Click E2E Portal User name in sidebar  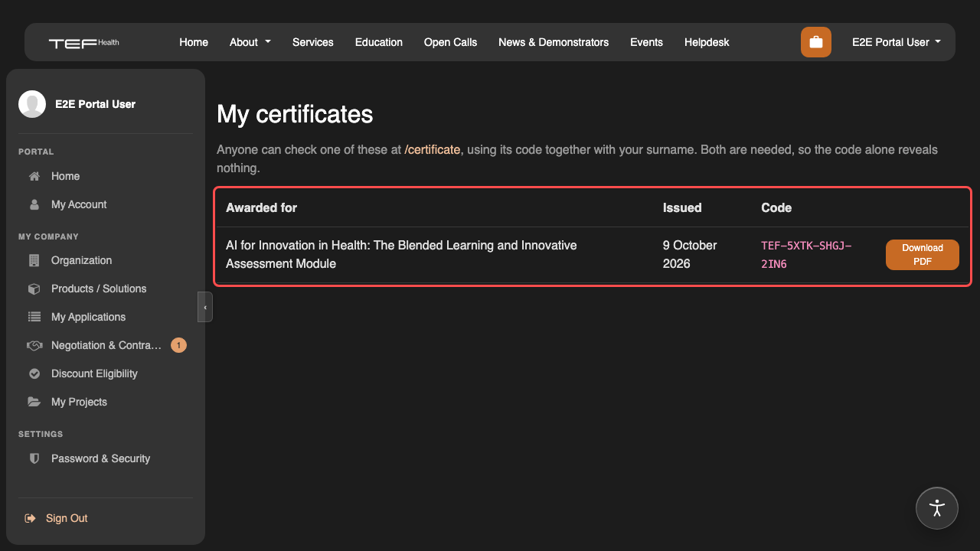95,104
